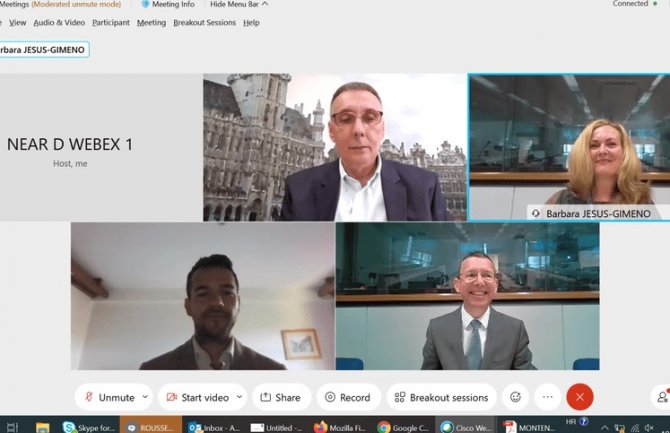Collapse the menu bar with Hide Menu Bar
This screenshot has width=670, height=433.
(x=238, y=5)
